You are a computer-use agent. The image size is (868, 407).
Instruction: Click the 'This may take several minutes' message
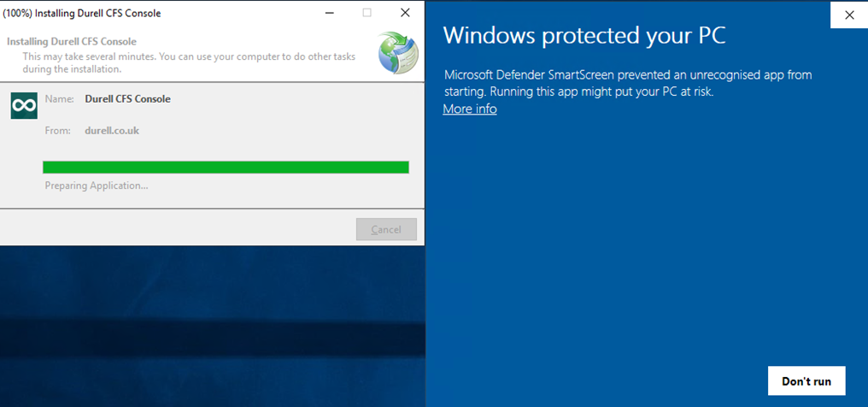189,62
